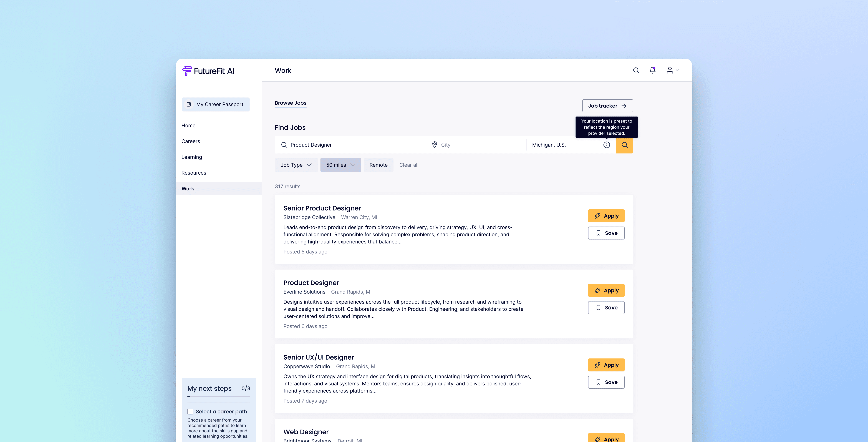Switch to the Browse Jobs tab
The image size is (868, 442).
[291, 103]
